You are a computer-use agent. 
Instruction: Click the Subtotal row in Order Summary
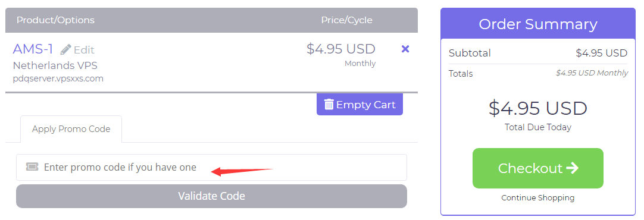click(537, 53)
